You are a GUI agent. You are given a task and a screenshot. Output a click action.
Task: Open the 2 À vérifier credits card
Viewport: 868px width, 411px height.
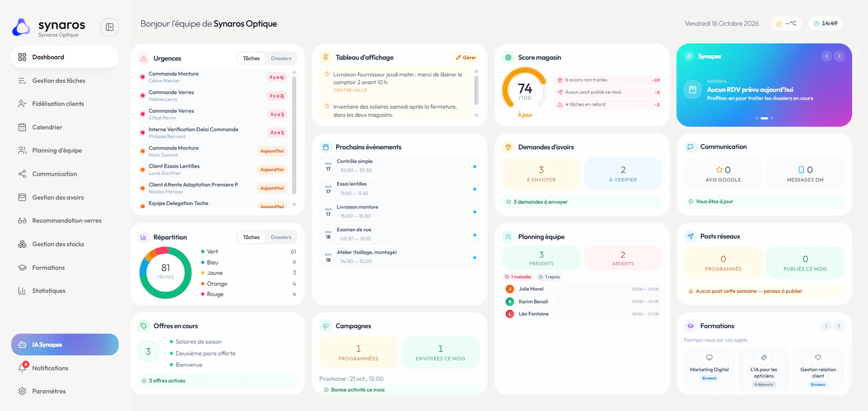click(623, 174)
